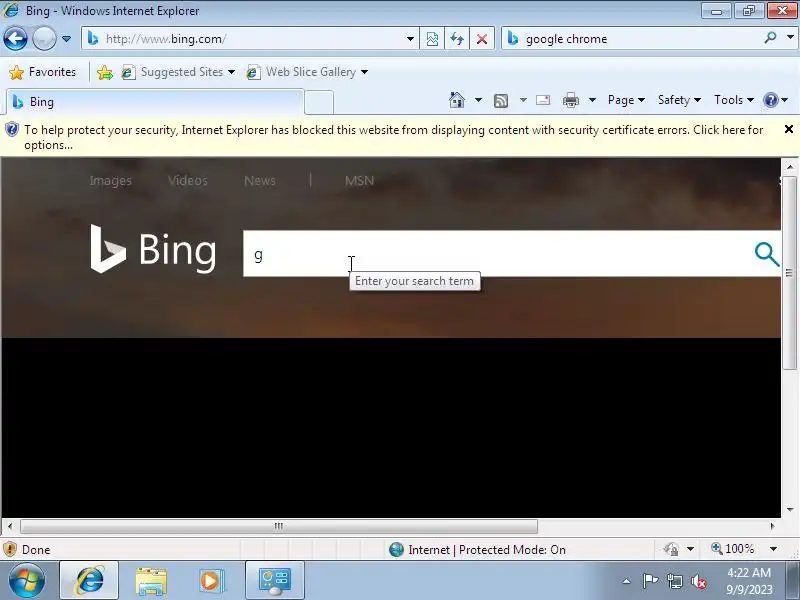Click the magnifier search icon in toolbar
Viewport: 800px width, 600px height.
pos(770,38)
